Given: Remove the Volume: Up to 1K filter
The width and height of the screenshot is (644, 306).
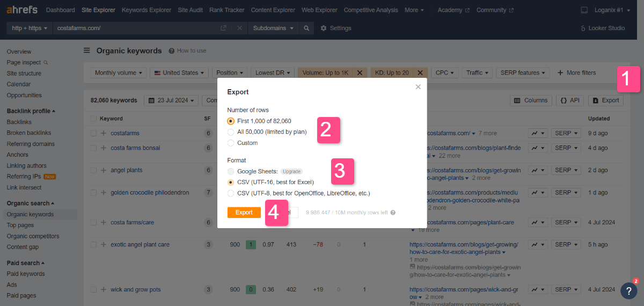Looking at the screenshot, I should [360, 72].
